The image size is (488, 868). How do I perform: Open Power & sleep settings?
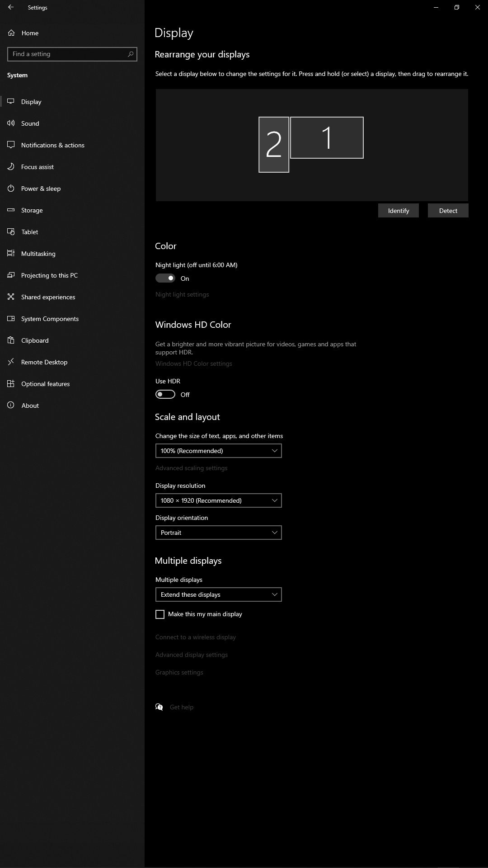click(x=72, y=188)
